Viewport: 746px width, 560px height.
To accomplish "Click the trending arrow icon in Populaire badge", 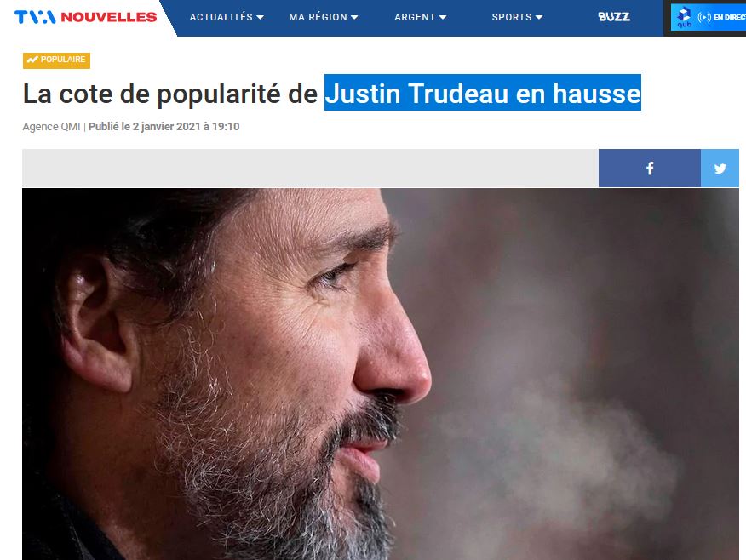I will [x=32, y=60].
